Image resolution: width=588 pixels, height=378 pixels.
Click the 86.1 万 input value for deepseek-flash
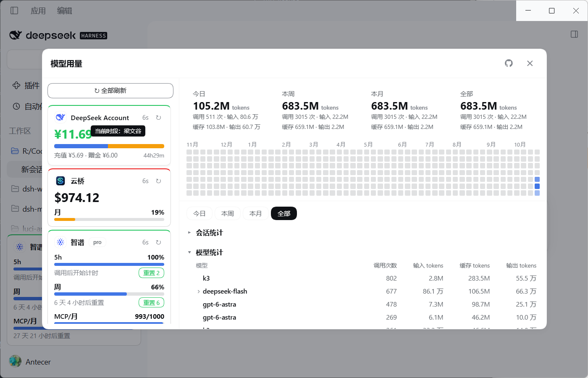433,291
